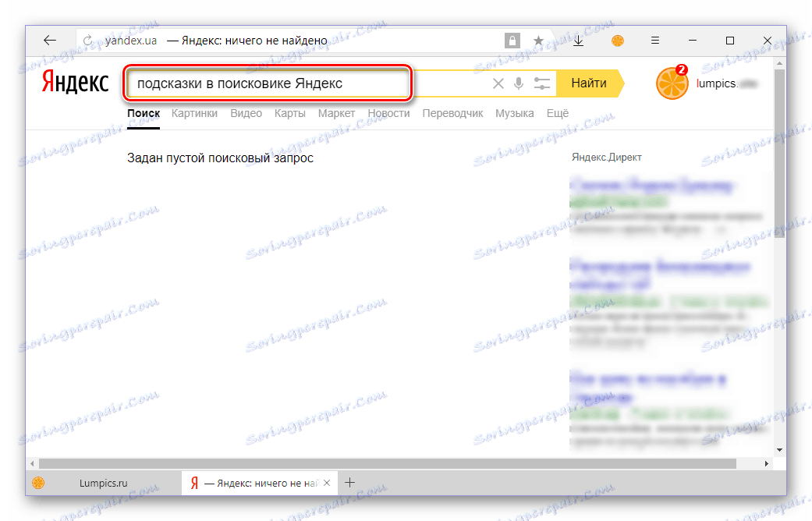Clear the search query with the X icon
This screenshot has width=812, height=521.
point(498,83)
